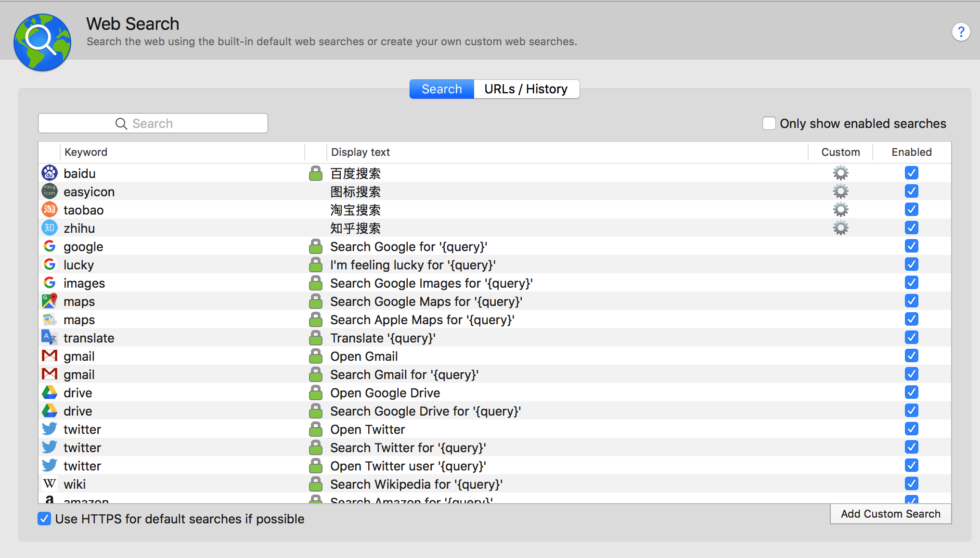
Task: Click the Google Drive icon for Open Google Drive
Action: [50, 393]
